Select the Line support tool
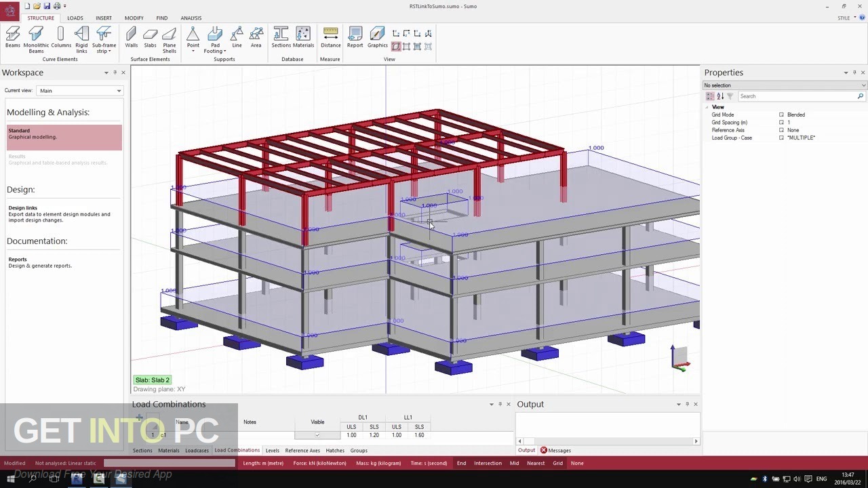Screen dimensions: 868x488 237,37
